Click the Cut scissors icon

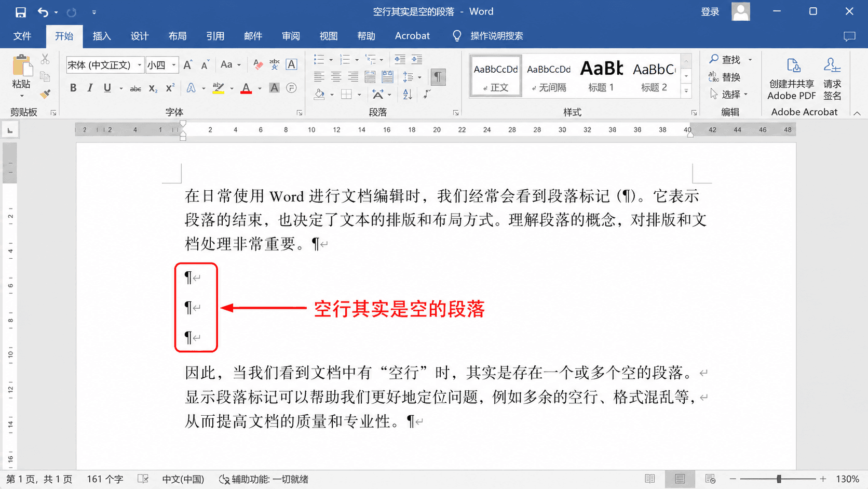pyautogui.click(x=45, y=59)
